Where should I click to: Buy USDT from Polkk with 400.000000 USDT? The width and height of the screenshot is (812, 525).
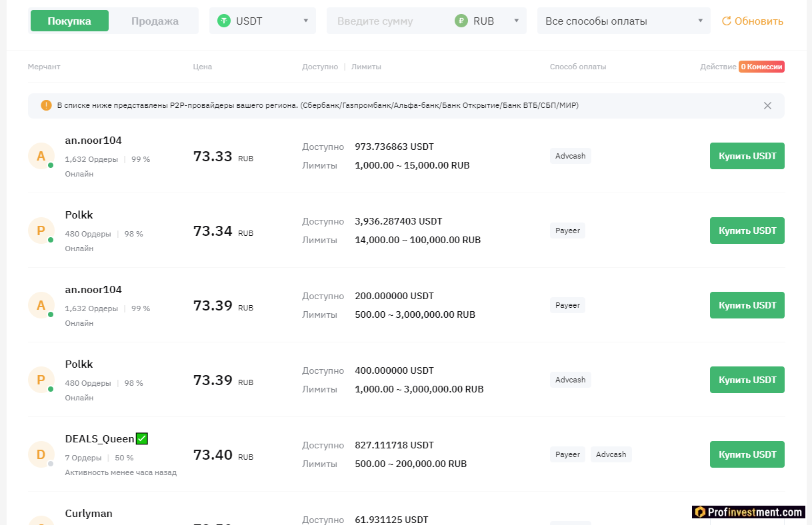pyautogui.click(x=747, y=380)
